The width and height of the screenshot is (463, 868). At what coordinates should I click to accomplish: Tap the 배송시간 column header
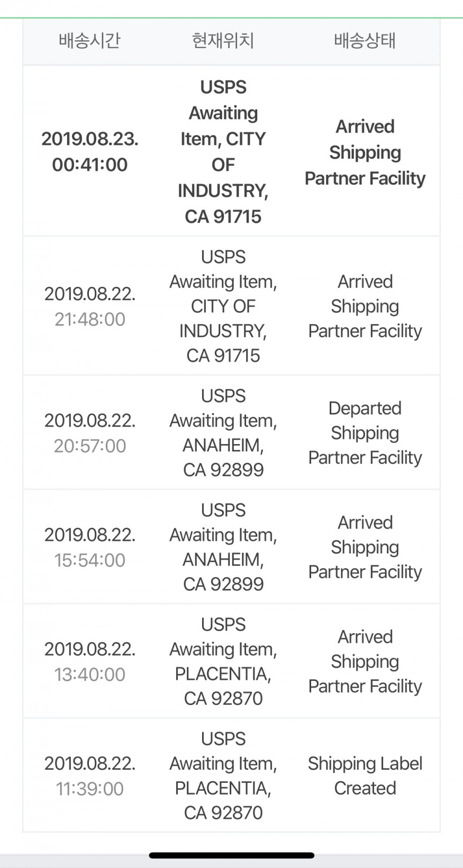click(89, 41)
